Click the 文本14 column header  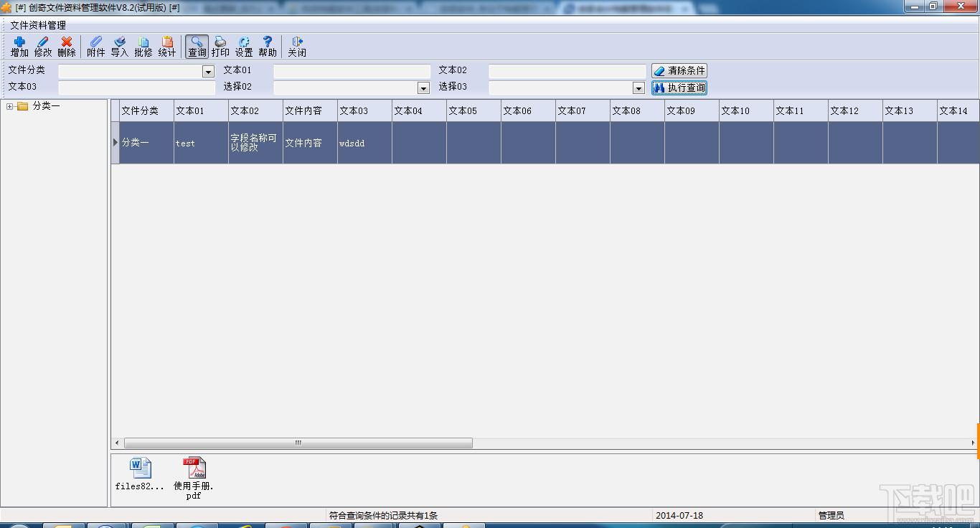pos(958,110)
